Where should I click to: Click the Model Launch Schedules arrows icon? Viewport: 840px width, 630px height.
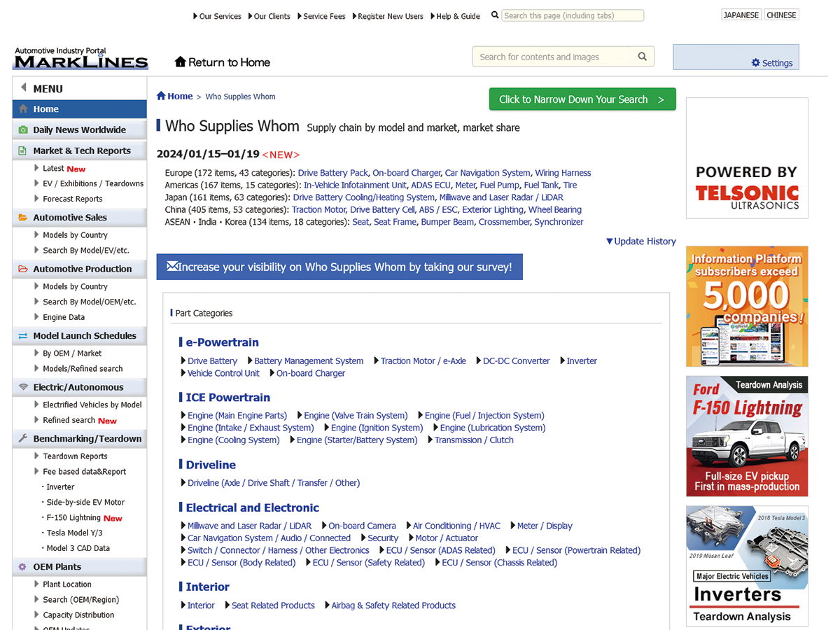23,336
